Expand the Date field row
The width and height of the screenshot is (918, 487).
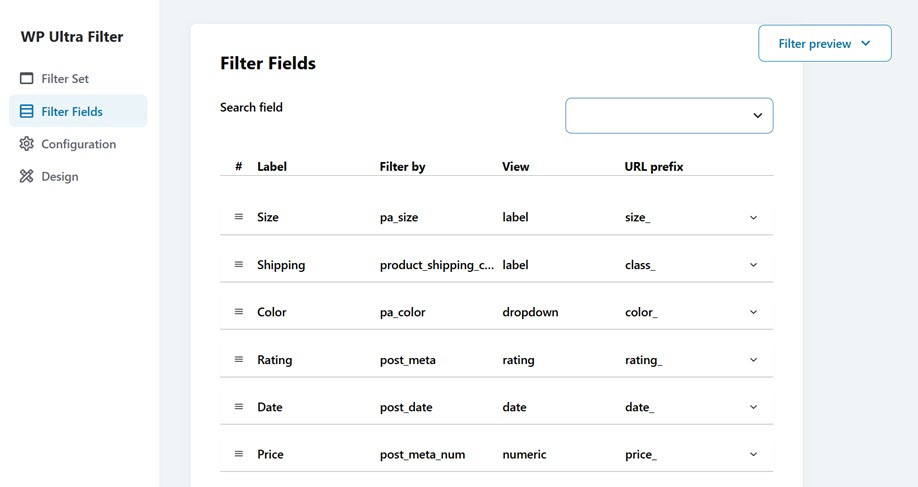[753, 408]
